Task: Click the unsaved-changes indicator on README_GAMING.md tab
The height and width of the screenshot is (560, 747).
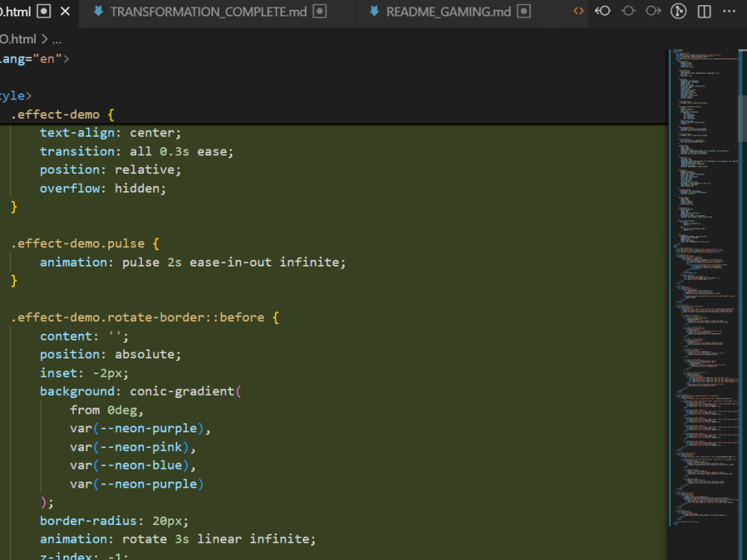Action: 524,11
